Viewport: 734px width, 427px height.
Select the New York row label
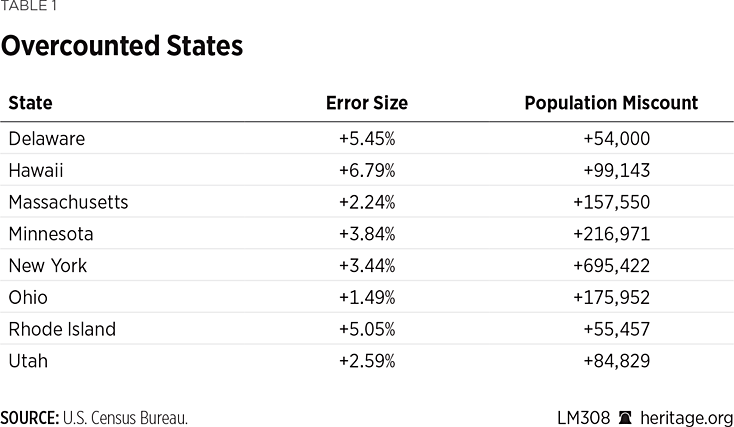[x=48, y=266]
